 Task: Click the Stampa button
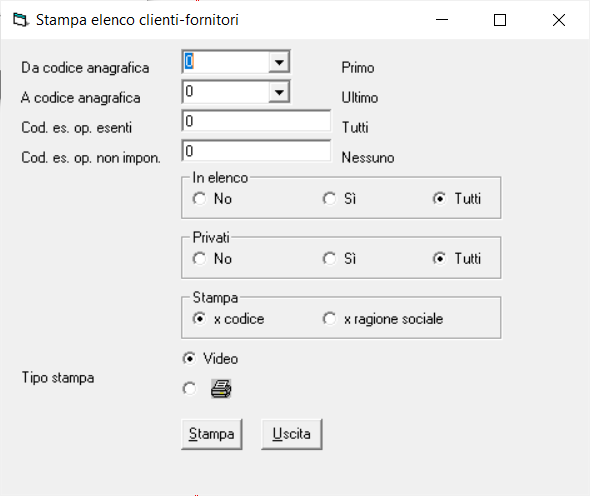click(x=212, y=434)
